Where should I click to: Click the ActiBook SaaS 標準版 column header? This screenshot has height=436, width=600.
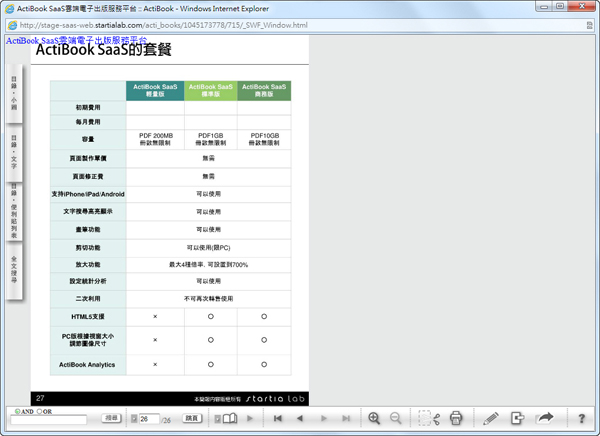[x=210, y=91]
